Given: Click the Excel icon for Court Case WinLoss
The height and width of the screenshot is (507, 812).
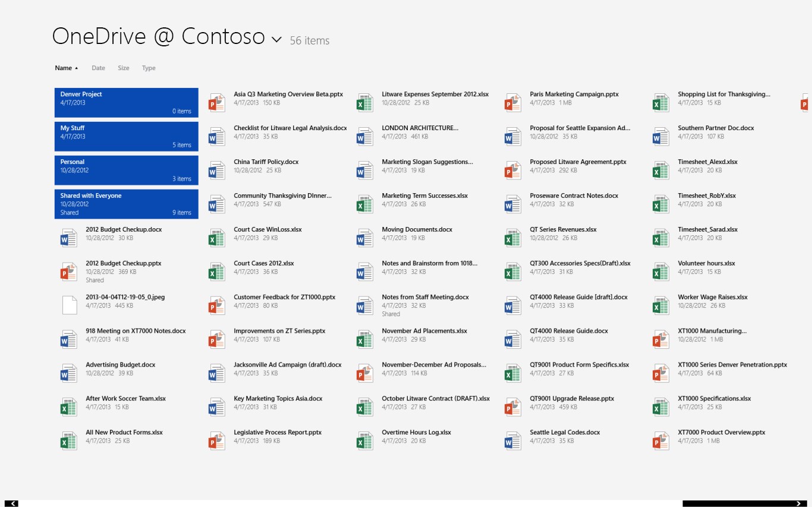Looking at the screenshot, I should 216,237.
